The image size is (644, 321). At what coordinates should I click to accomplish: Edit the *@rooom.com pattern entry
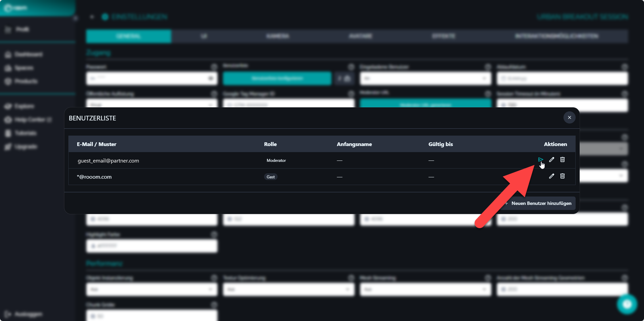coord(551,176)
